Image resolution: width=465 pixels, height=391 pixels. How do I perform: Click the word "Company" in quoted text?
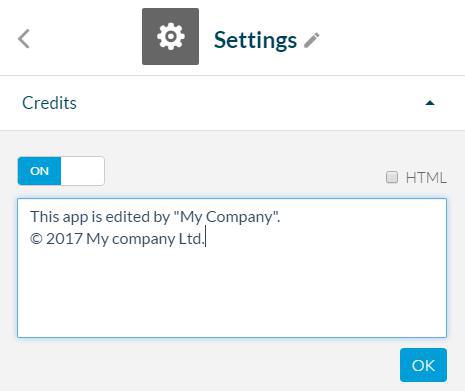point(239,218)
